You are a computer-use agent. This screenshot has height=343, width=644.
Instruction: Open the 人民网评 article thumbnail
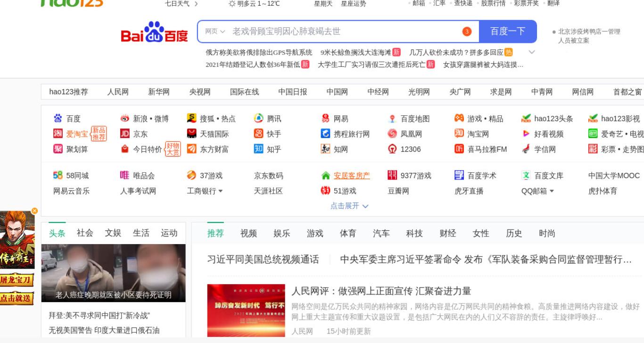246,310
